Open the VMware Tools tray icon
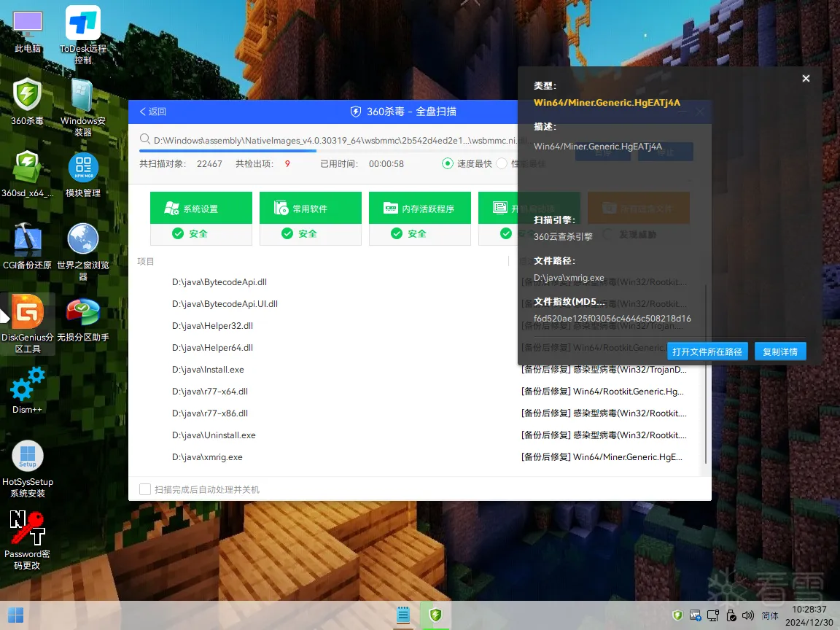 [x=696, y=615]
